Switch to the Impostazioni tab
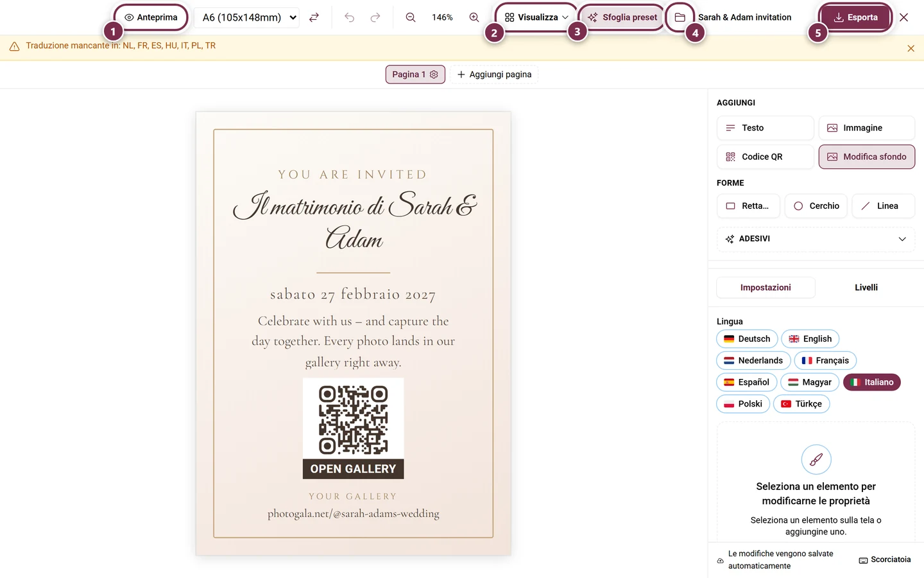 pyautogui.click(x=766, y=288)
